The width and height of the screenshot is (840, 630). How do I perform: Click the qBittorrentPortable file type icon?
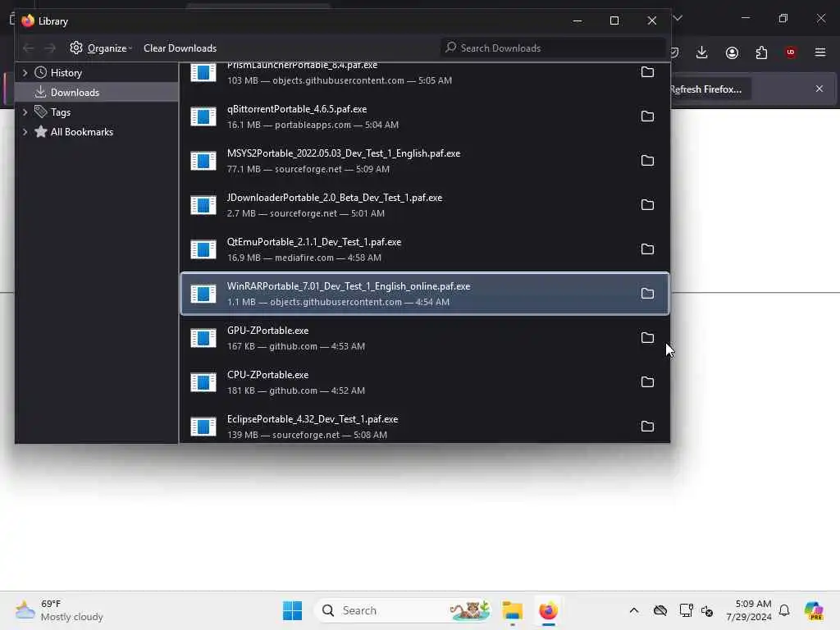(203, 116)
